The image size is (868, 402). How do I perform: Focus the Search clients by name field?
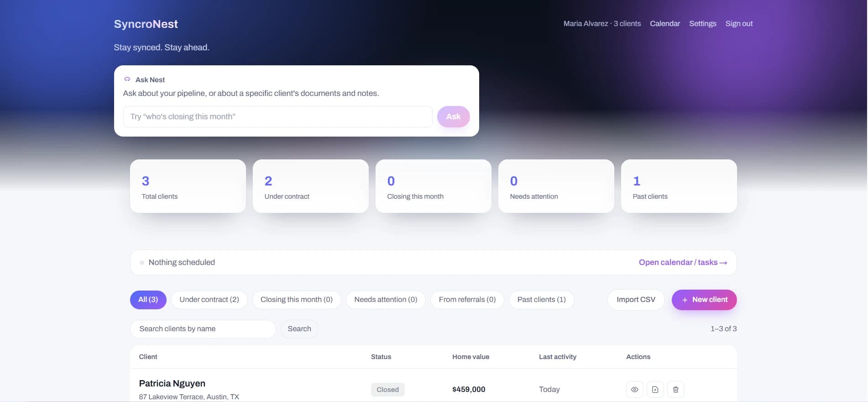(203, 329)
